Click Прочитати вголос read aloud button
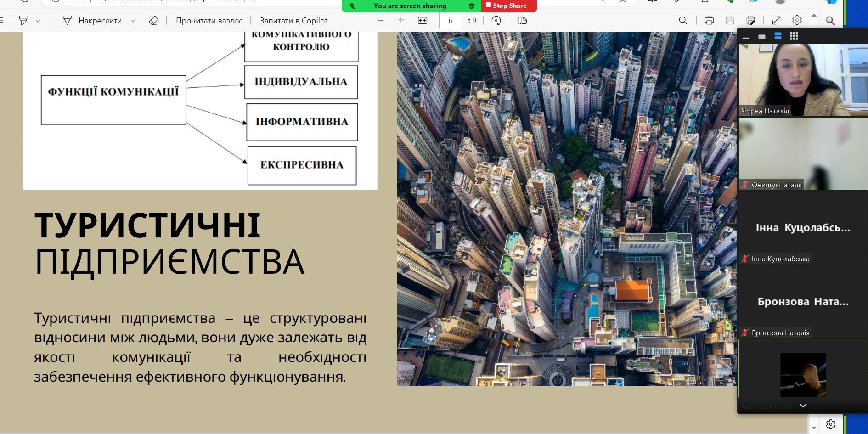 click(209, 21)
